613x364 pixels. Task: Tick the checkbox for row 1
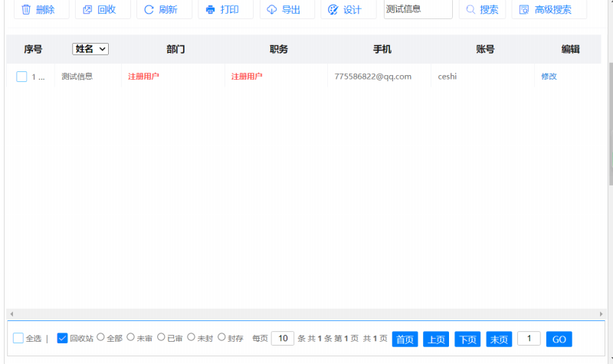click(x=21, y=77)
